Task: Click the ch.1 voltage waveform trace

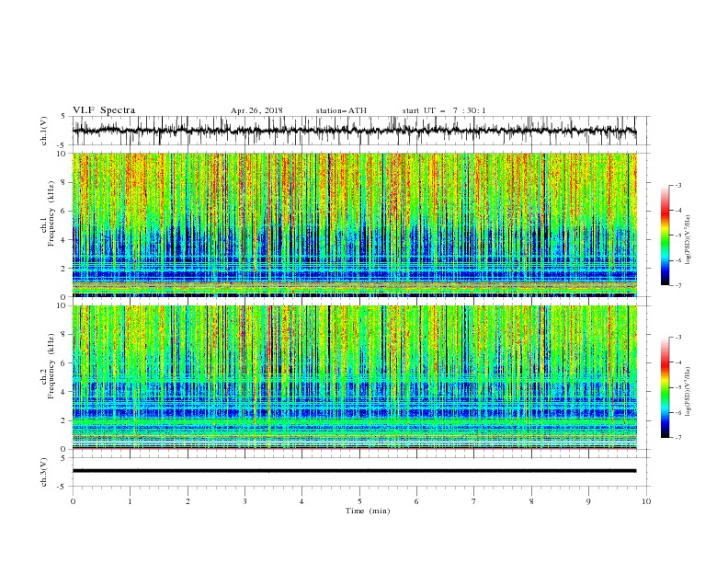Action: click(354, 131)
